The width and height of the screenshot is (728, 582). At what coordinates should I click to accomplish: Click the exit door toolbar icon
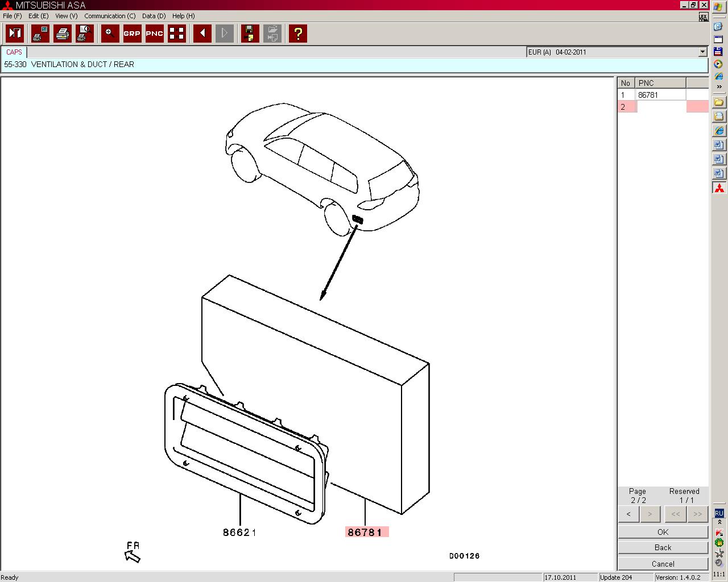(15, 34)
